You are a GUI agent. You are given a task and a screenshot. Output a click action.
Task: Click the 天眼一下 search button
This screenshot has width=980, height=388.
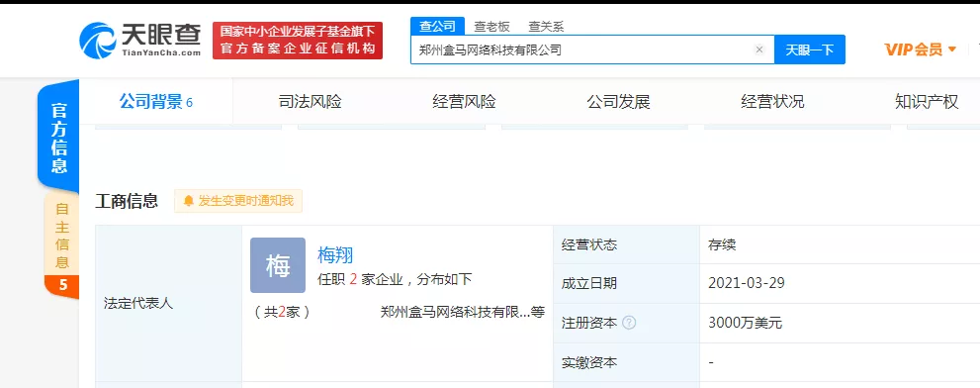pyautogui.click(x=809, y=50)
